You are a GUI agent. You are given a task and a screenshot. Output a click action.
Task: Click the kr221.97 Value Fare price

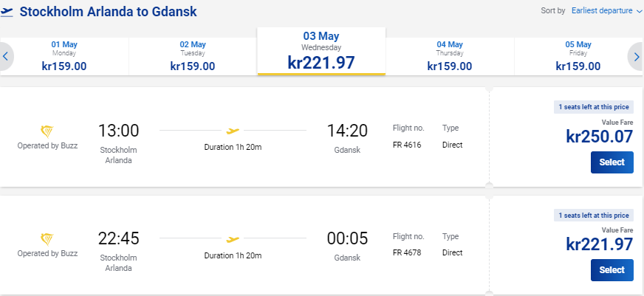[x=600, y=244]
